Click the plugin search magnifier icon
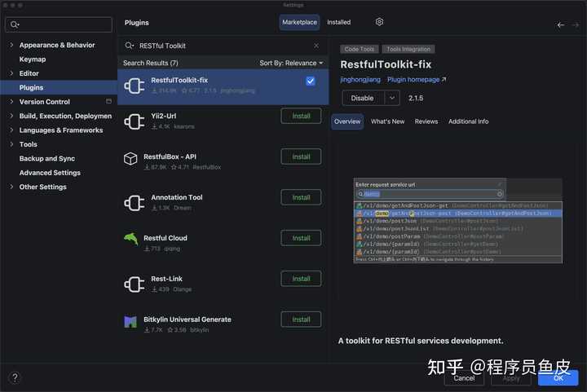The width and height of the screenshot is (587, 392). 129,46
